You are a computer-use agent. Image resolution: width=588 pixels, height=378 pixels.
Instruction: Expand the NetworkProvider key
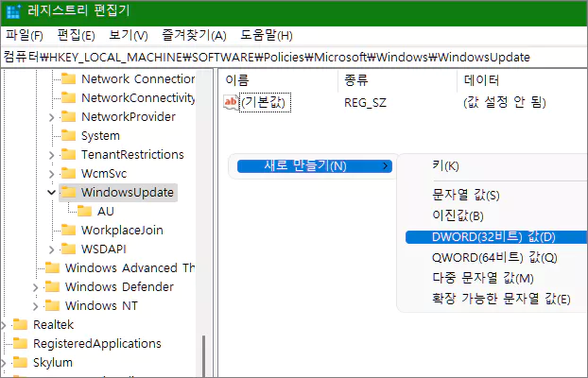[x=51, y=117]
